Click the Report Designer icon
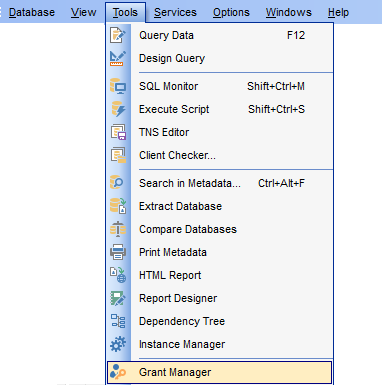Viewport: 382px width, 385px height. pyautogui.click(x=118, y=298)
